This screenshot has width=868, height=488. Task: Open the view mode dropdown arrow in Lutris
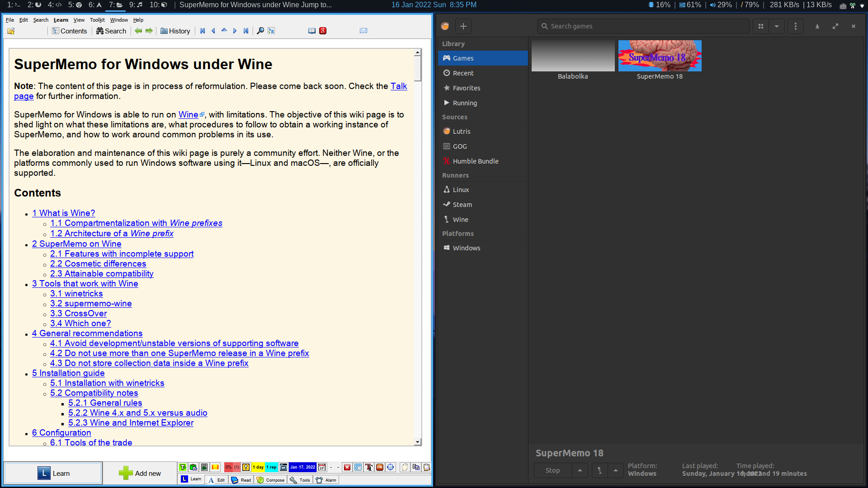point(776,26)
